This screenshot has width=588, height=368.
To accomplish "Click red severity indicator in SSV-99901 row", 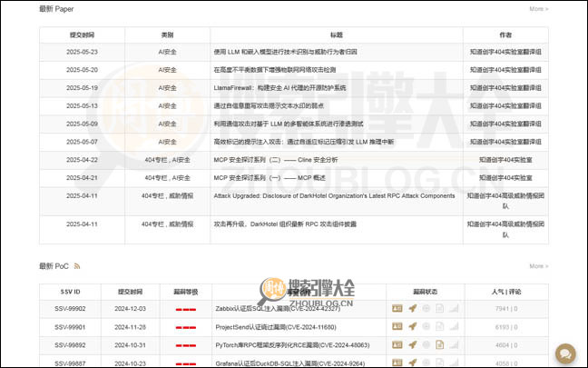I will (x=186, y=327).
